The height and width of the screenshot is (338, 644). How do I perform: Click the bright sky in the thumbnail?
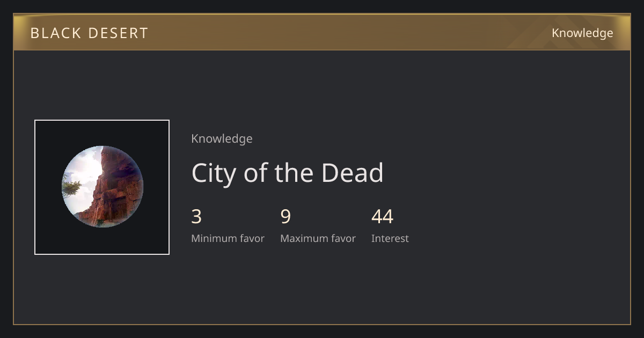point(86,166)
